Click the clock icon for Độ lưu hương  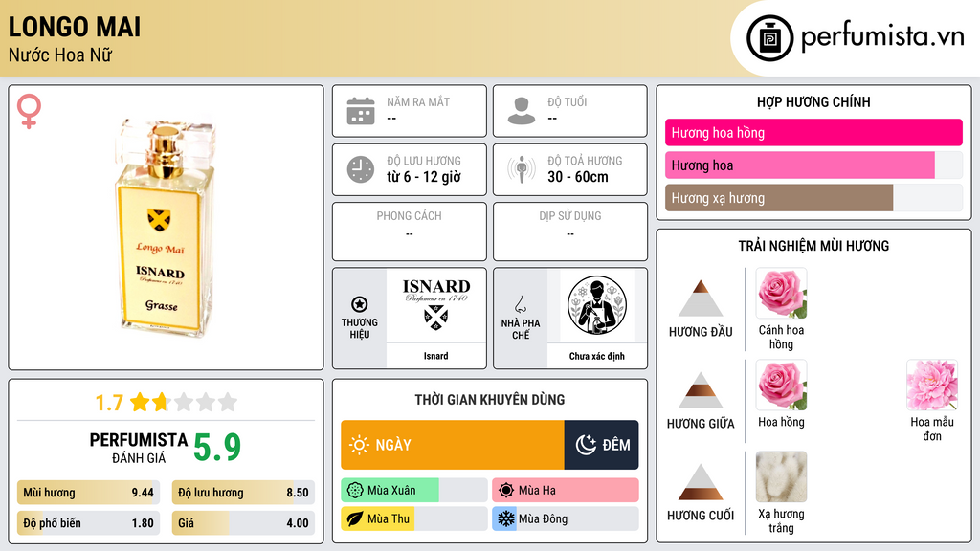coord(361,169)
